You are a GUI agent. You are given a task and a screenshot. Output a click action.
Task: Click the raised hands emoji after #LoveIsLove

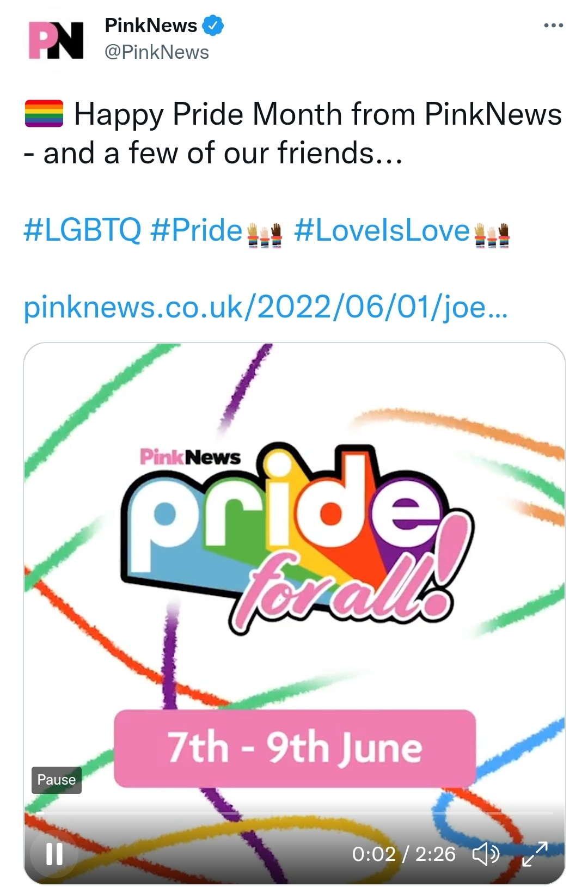(x=492, y=235)
